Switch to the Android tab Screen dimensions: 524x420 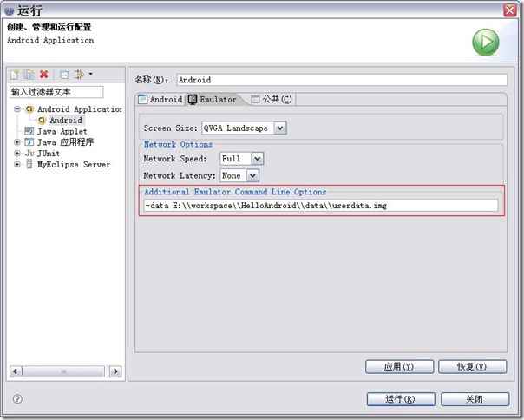[160, 99]
